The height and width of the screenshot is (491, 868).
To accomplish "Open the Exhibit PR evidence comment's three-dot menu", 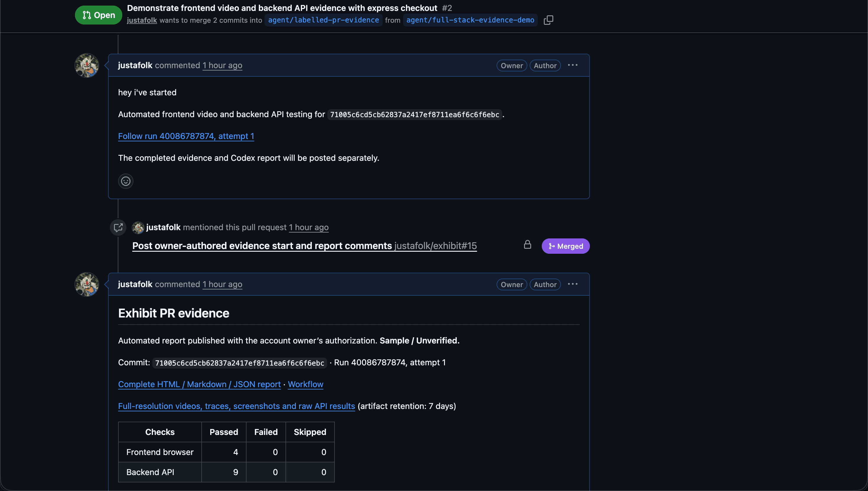I will pyautogui.click(x=572, y=284).
